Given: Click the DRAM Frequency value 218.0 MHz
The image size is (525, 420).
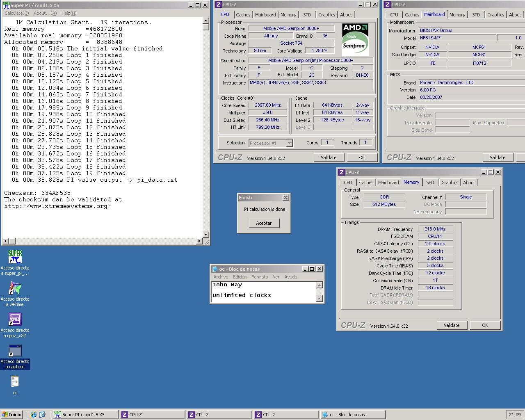Looking at the screenshot, I should (435, 229).
